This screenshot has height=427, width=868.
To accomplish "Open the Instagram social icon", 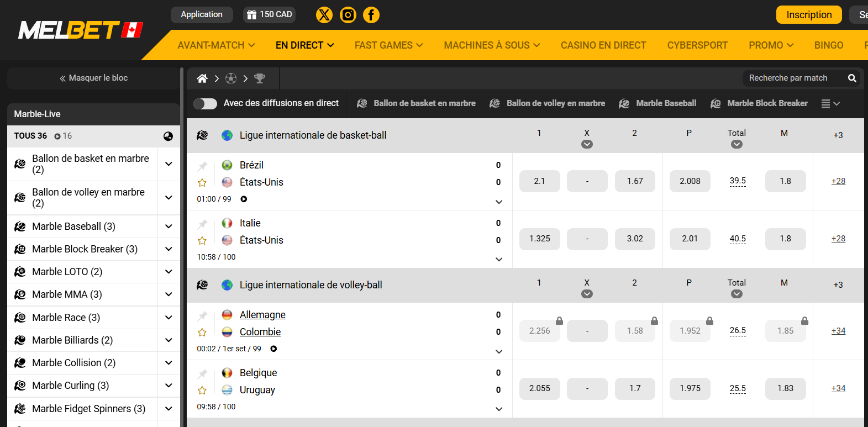I will pyautogui.click(x=348, y=15).
